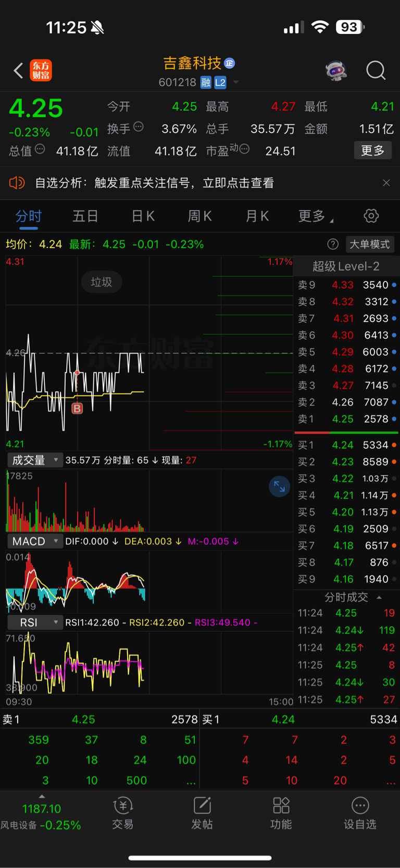400x868 pixels.
Task: Open 更多 quote details button
Action: (373, 151)
